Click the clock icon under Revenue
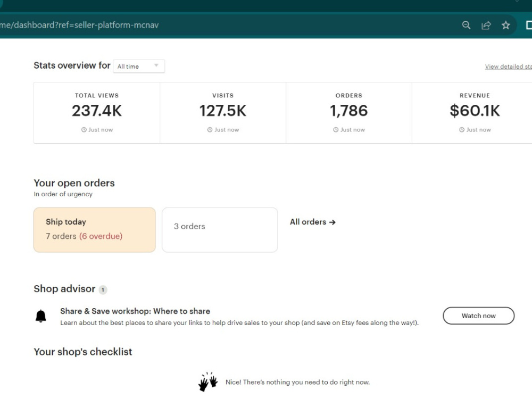Screen dimensions: 532x399 pyautogui.click(x=461, y=130)
